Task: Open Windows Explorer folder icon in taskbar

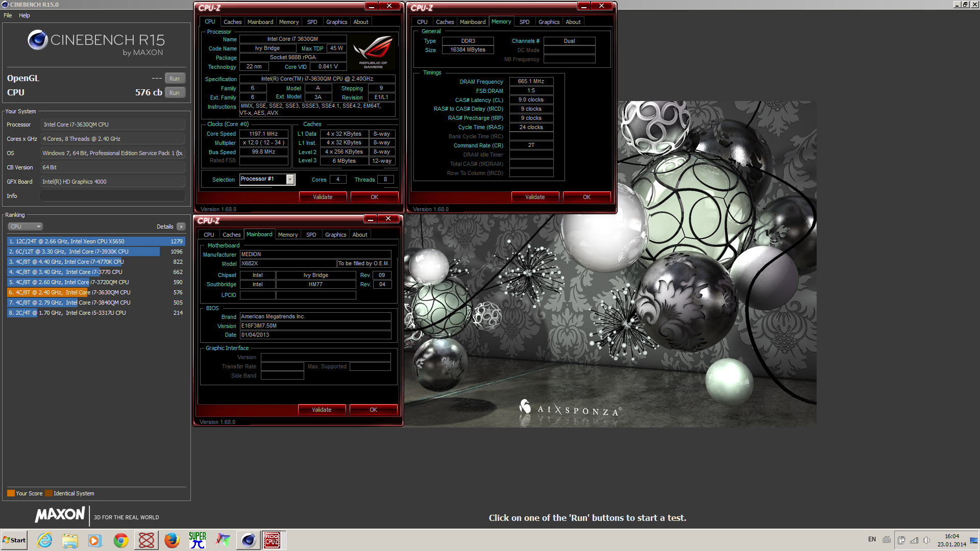Action: [70, 540]
